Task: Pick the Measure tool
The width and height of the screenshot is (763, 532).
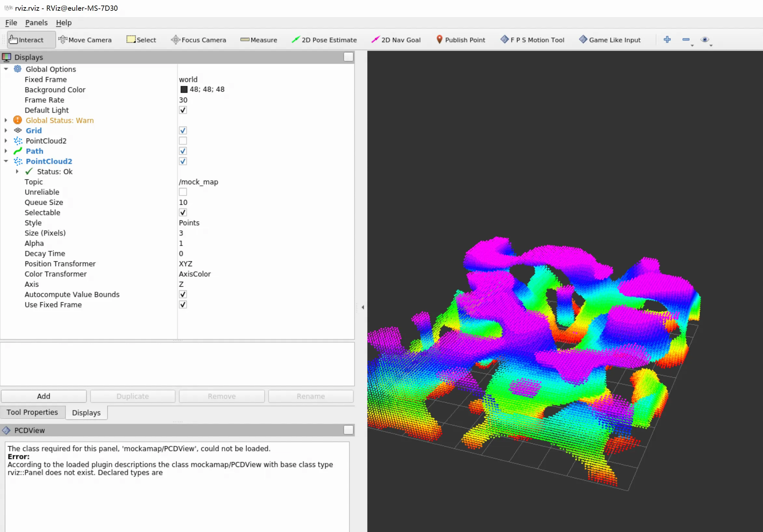Action: coord(259,40)
